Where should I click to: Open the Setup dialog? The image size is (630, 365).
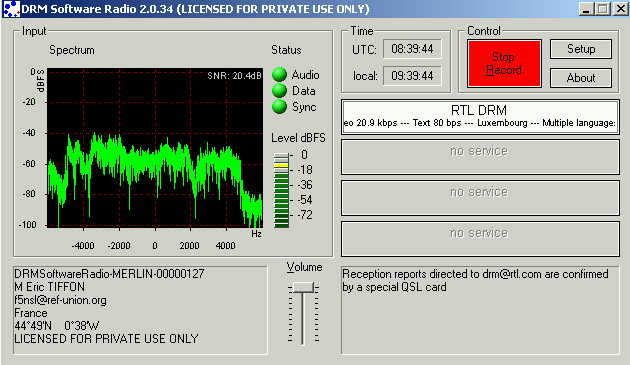pos(581,49)
